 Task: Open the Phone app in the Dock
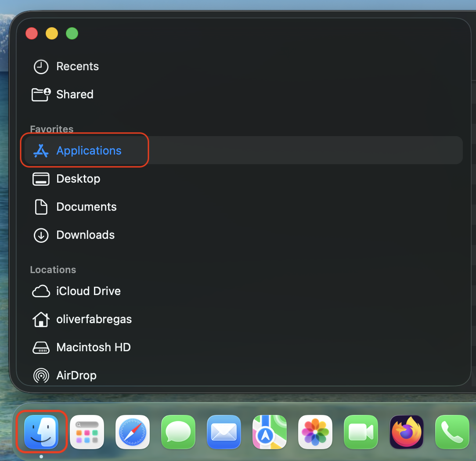pyautogui.click(x=452, y=432)
